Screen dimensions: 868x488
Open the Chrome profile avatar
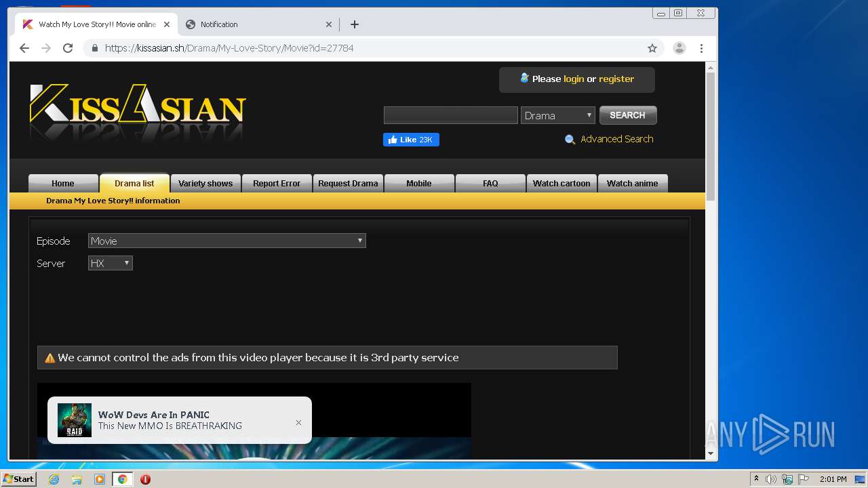click(x=679, y=48)
